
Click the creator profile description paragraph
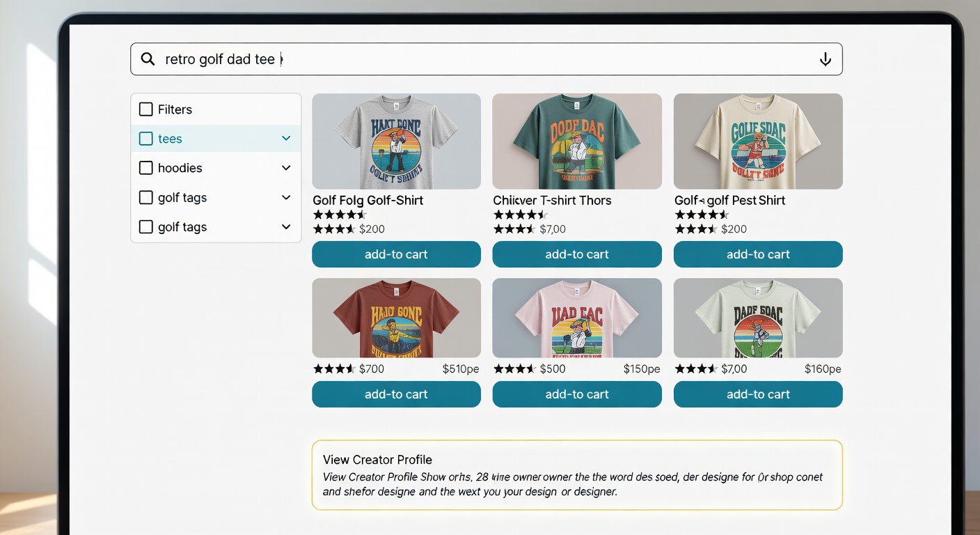[573, 484]
